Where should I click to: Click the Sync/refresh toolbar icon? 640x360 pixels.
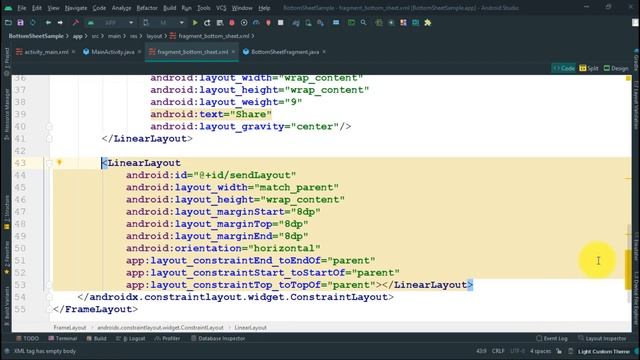[x=33, y=23]
